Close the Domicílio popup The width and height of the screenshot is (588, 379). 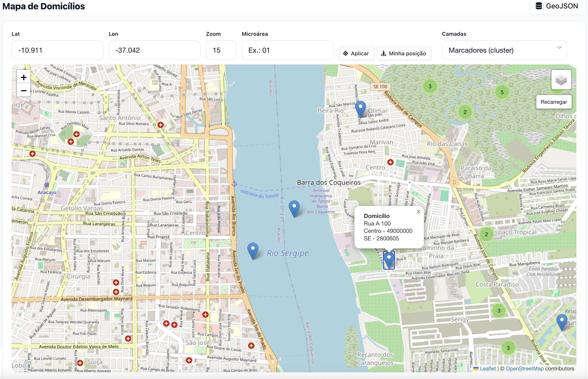pos(418,212)
